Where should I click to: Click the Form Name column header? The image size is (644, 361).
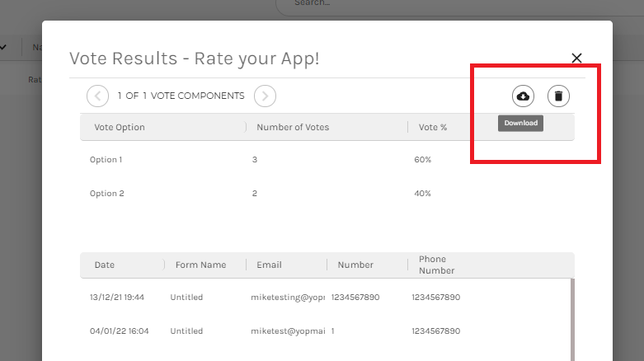coord(200,265)
